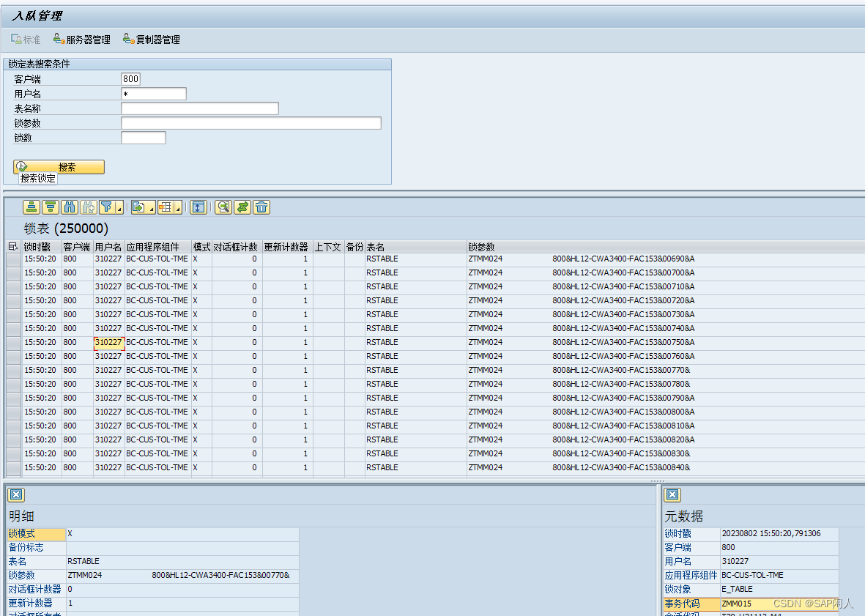
Task: Click the 标准 toolbar item
Action: pyautogui.click(x=26, y=40)
